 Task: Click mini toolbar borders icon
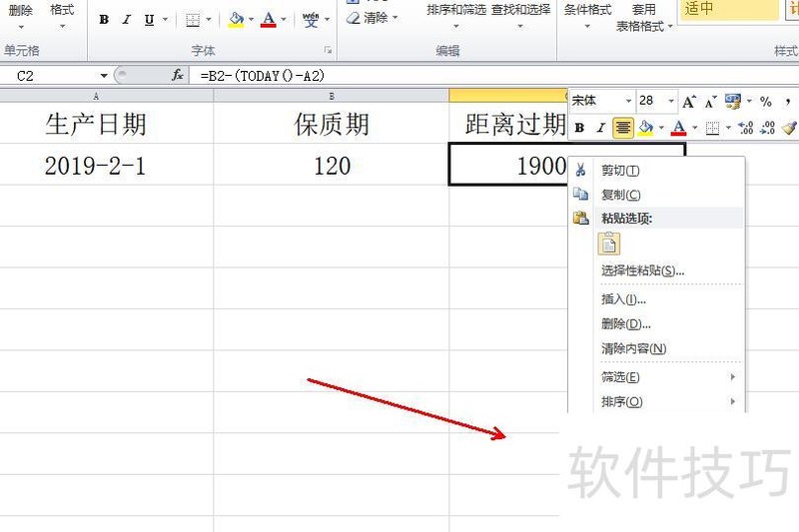tap(712, 128)
